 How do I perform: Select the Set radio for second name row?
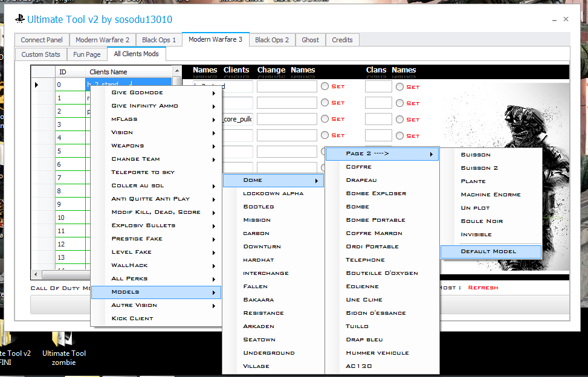[x=325, y=103]
